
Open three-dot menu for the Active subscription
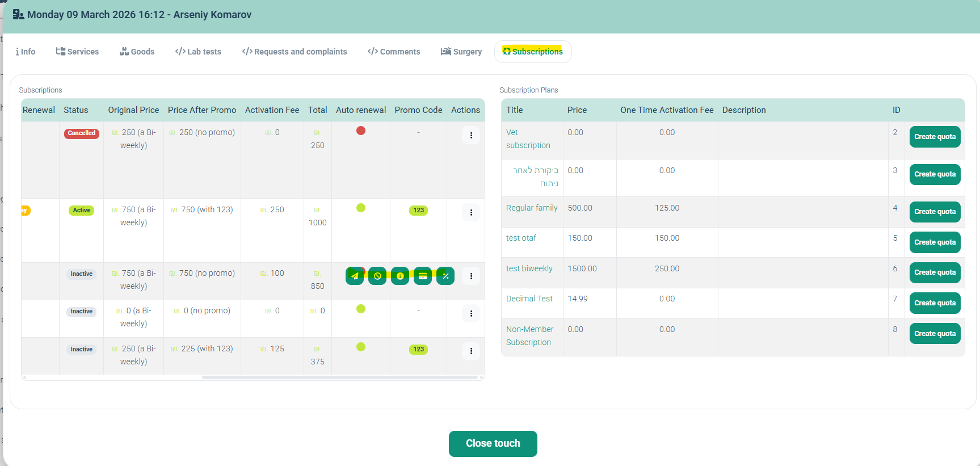[x=471, y=212]
